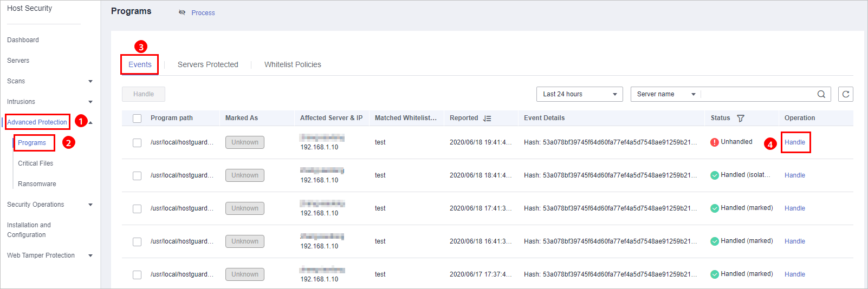Switch to the Whitelist Policies tab
Viewport: 868px width, 289px height.
point(293,64)
